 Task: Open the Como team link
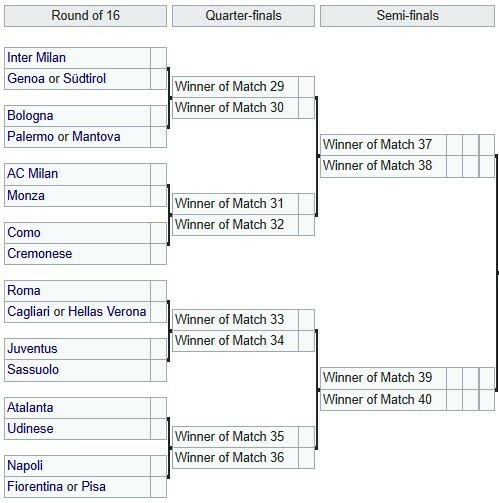24,233
